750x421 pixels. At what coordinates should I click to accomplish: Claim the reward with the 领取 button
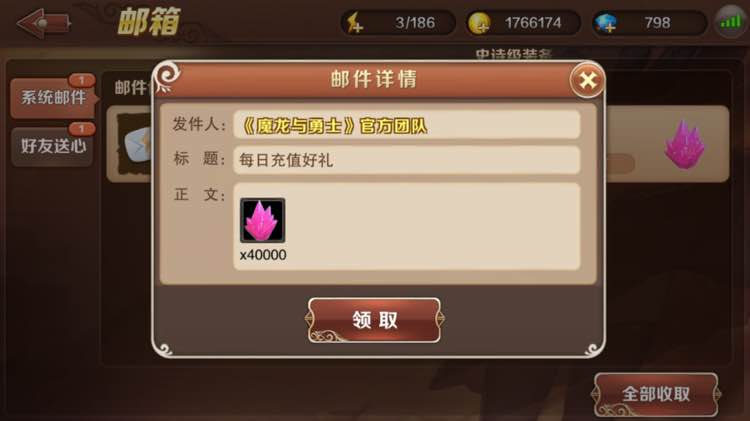click(x=375, y=320)
